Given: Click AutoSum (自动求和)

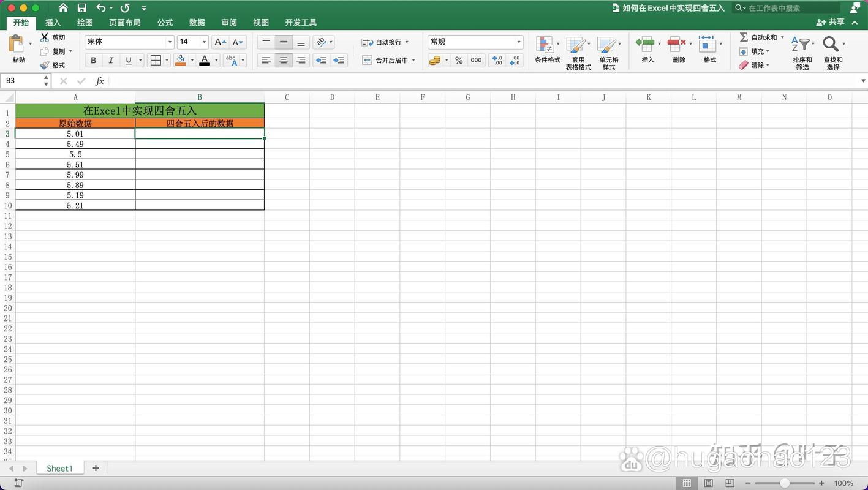Looking at the screenshot, I should (758, 37).
